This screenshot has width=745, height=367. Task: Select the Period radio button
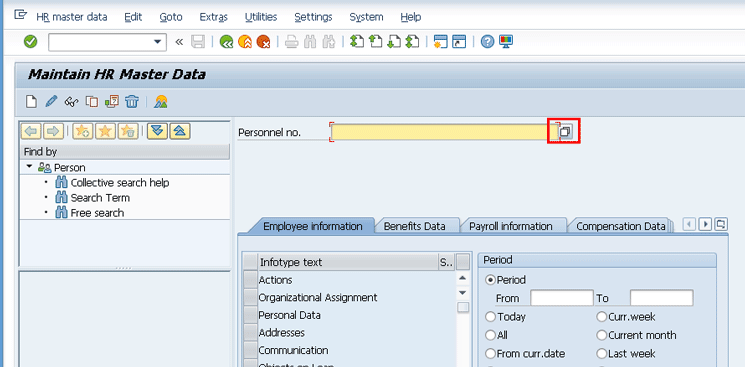click(x=490, y=280)
